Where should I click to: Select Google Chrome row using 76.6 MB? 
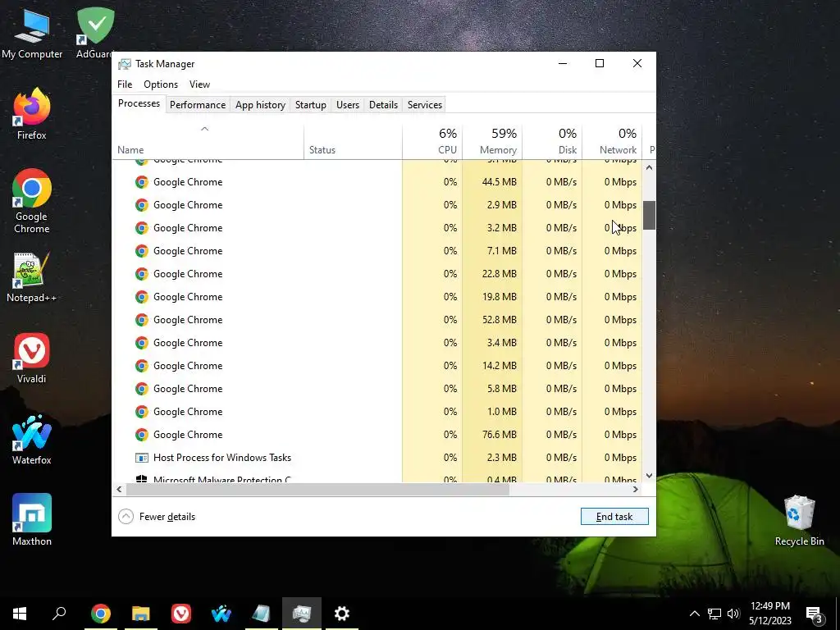click(x=377, y=435)
